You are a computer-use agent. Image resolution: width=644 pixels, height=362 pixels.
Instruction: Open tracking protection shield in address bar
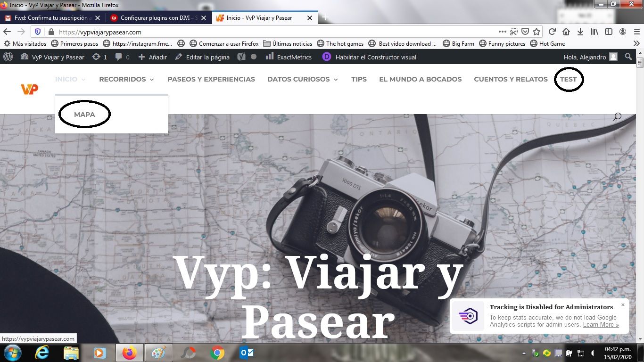(38, 32)
